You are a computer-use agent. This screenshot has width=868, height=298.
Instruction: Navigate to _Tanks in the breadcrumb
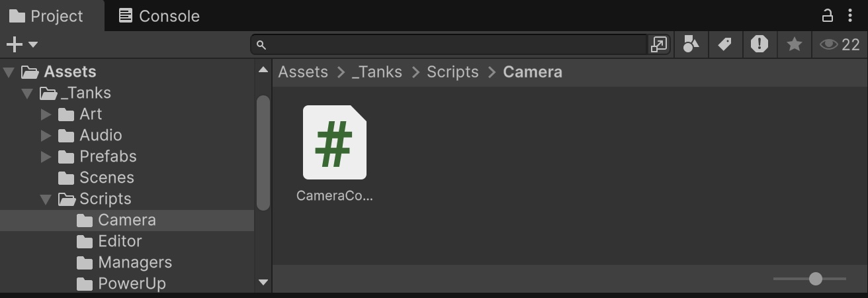coord(376,72)
